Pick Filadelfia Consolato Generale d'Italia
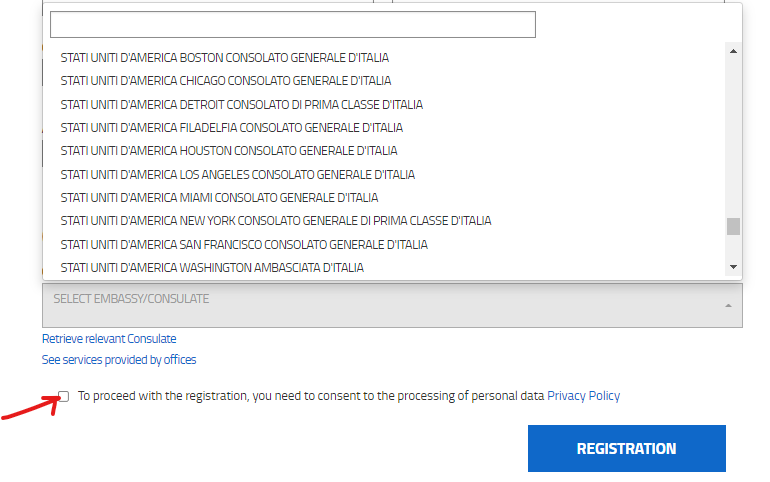 pos(232,127)
